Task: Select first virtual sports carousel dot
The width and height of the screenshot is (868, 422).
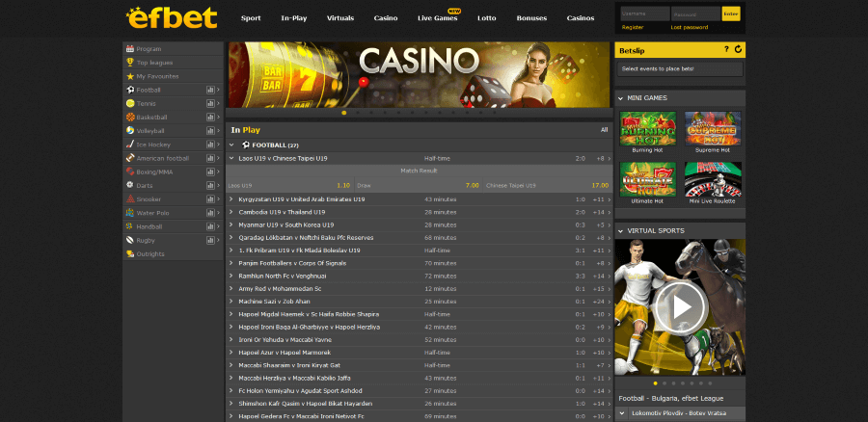Action: click(x=656, y=382)
